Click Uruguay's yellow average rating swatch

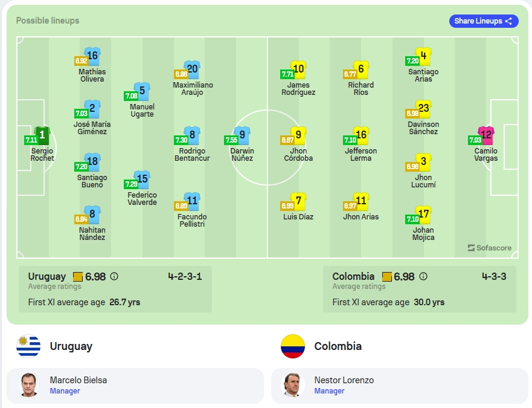pos(78,276)
